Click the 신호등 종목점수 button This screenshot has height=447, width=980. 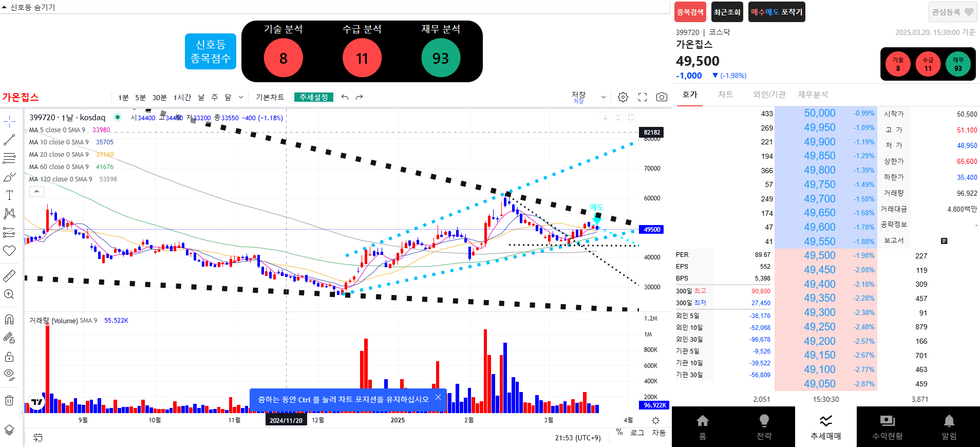tap(211, 51)
